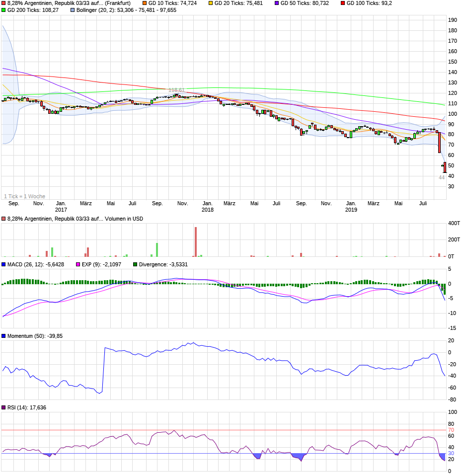The height and width of the screenshot is (476, 467).
Task: Click the '1 Tick = 1 Woche' note
Action: tap(24, 196)
